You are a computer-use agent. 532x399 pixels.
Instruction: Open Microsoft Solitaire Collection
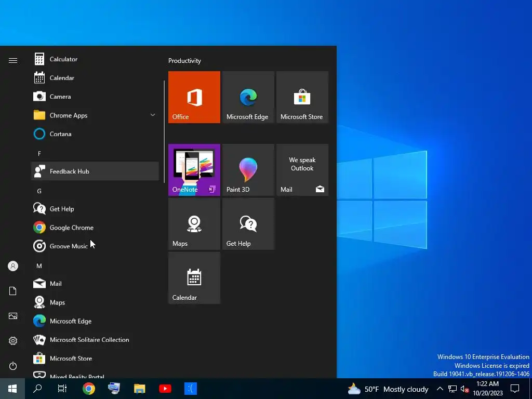coord(95,339)
